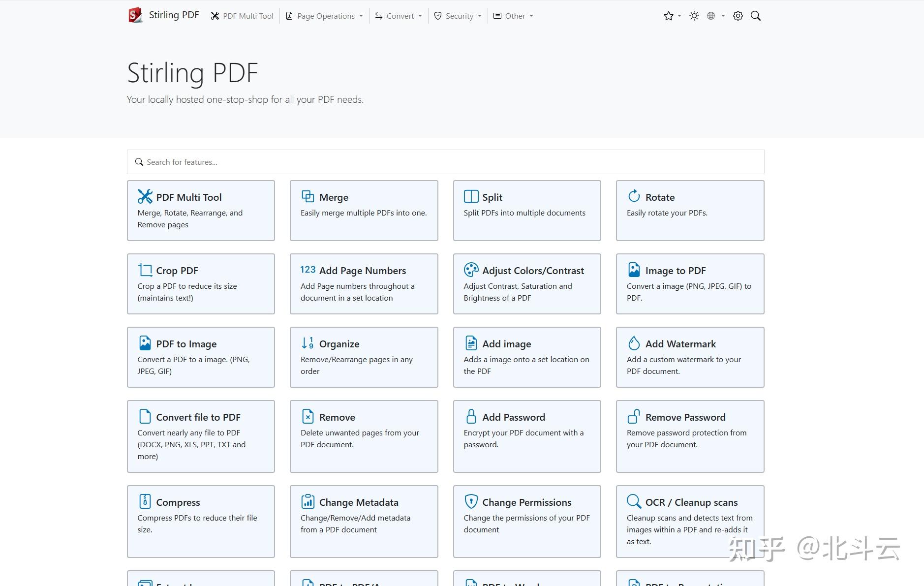Viewport: 924px width, 586px height.
Task: Open the Compress tool card
Action: [x=201, y=521]
